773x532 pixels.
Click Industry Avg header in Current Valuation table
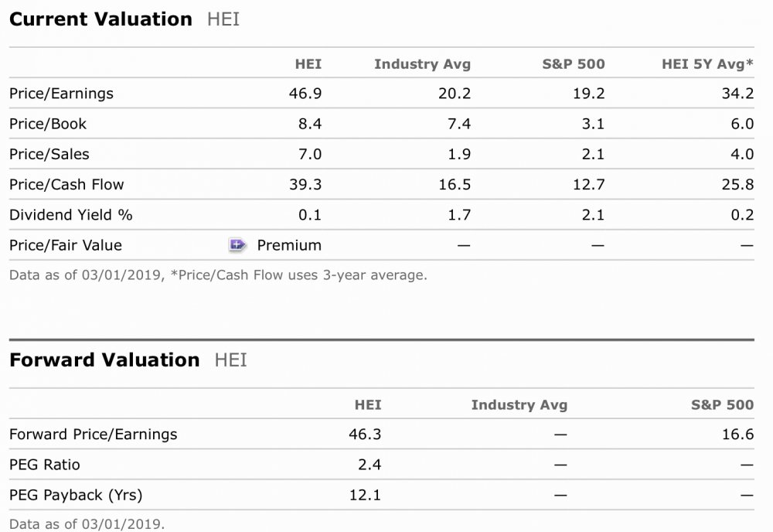422,64
